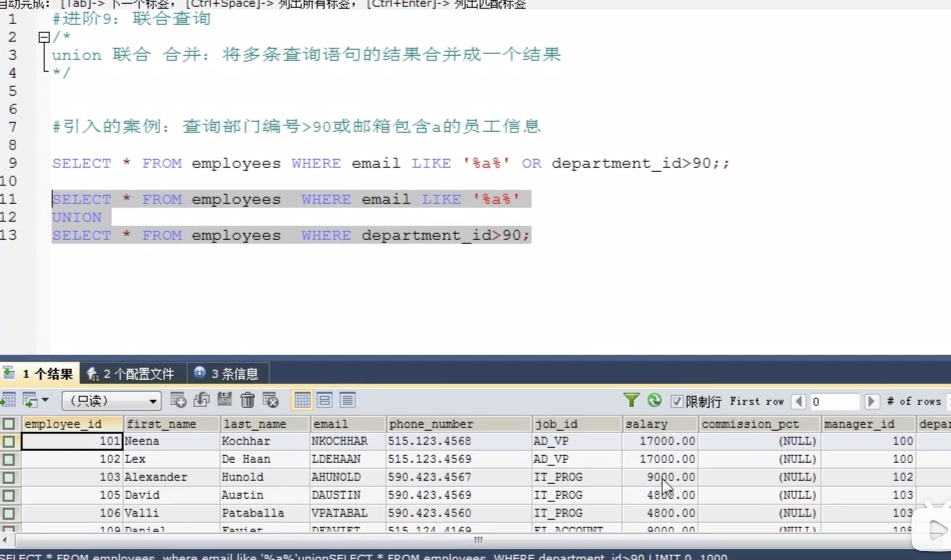Click the insert new row icon
This screenshot has height=560, width=951.
pos(178,400)
